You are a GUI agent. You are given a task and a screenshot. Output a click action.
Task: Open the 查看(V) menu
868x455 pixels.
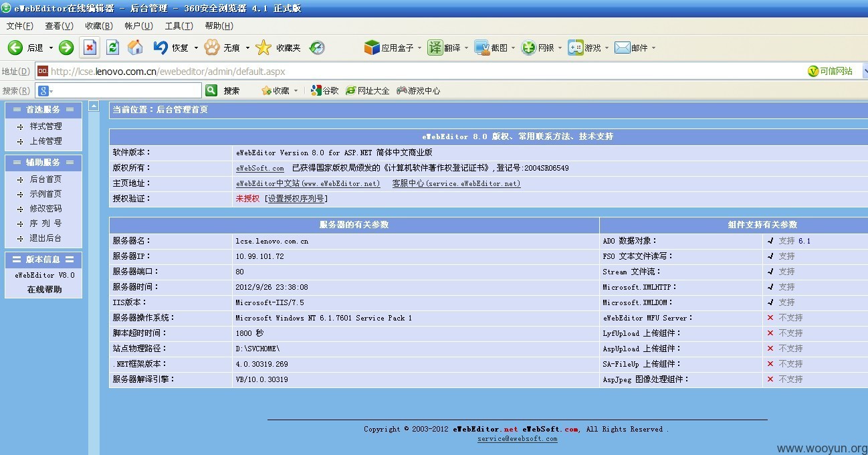pyautogui.click(x=59, y=26)
